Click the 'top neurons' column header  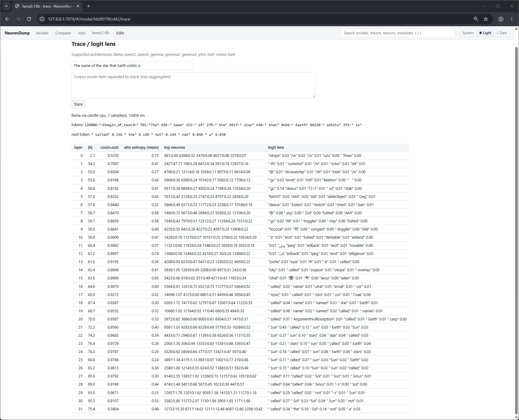pyautogui.click(x=174, y=148)
